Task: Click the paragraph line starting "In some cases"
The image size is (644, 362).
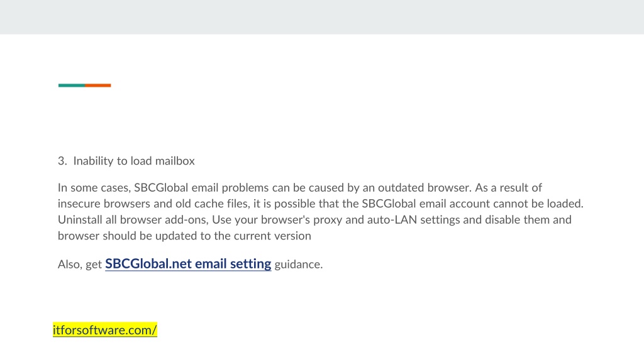Action: click(300, 188)
